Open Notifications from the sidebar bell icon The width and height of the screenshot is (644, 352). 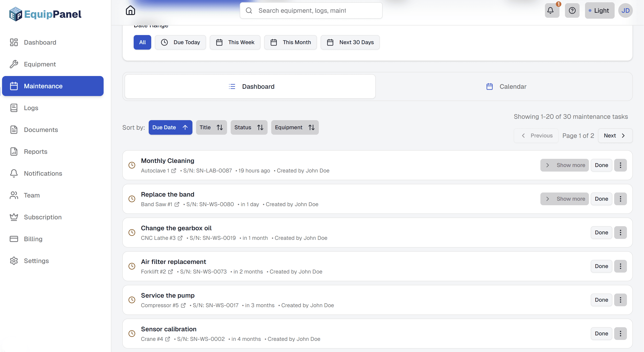point(14,173)
